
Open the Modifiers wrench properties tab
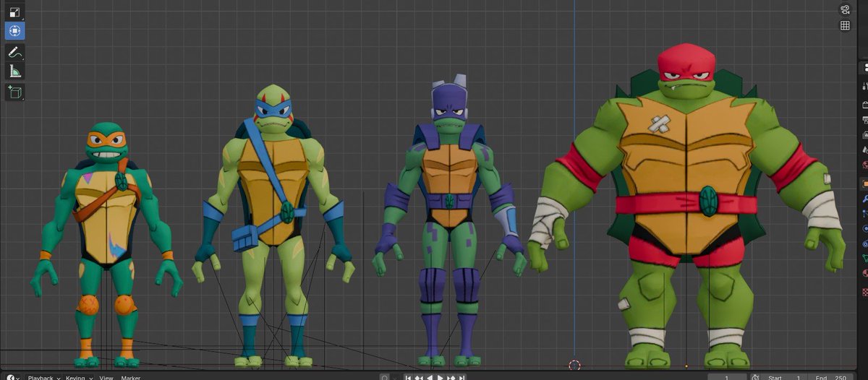click(x=864, y=199)
